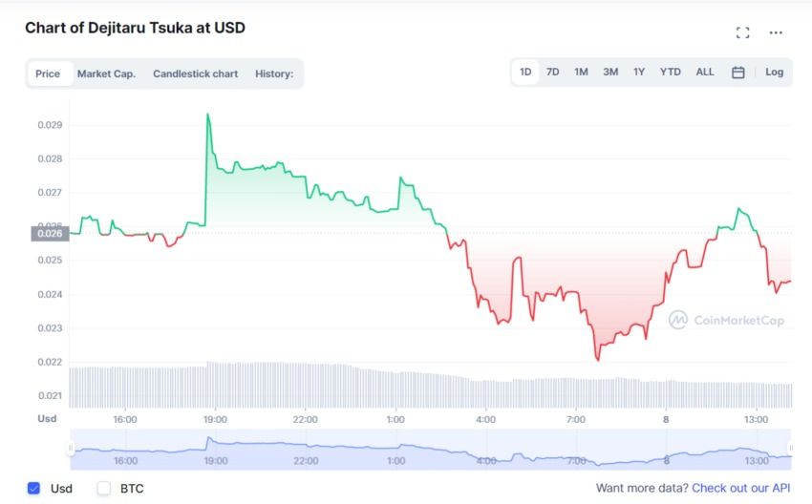Screen dimensions: 812x504
Task: Open the Candlestick chart tab
Action: tap(195, 73)
